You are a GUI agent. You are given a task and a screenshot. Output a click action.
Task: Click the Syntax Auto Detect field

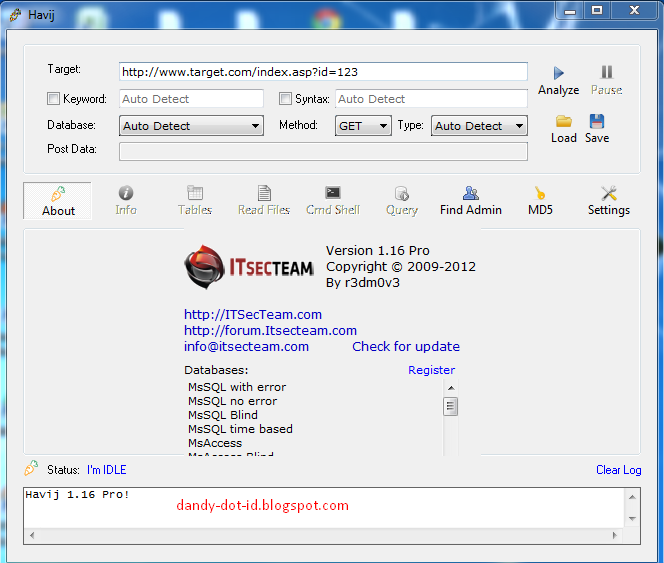coord(431,99)
